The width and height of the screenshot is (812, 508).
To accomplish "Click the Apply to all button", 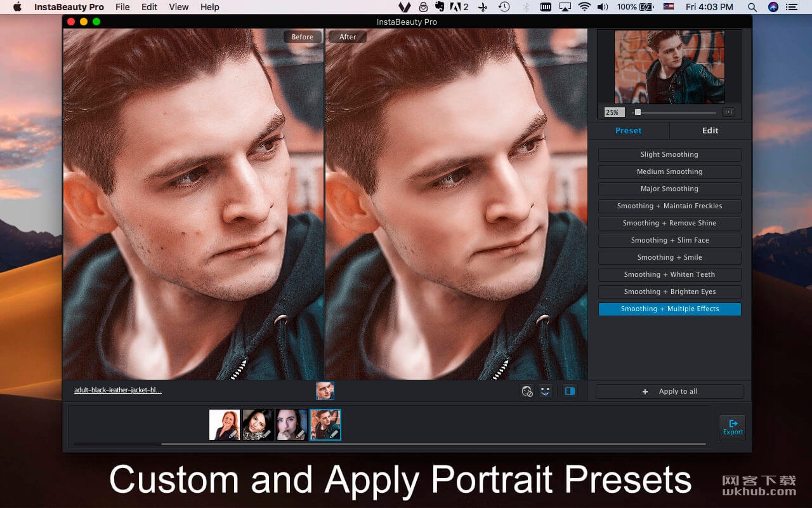I will tap(669, 391).
